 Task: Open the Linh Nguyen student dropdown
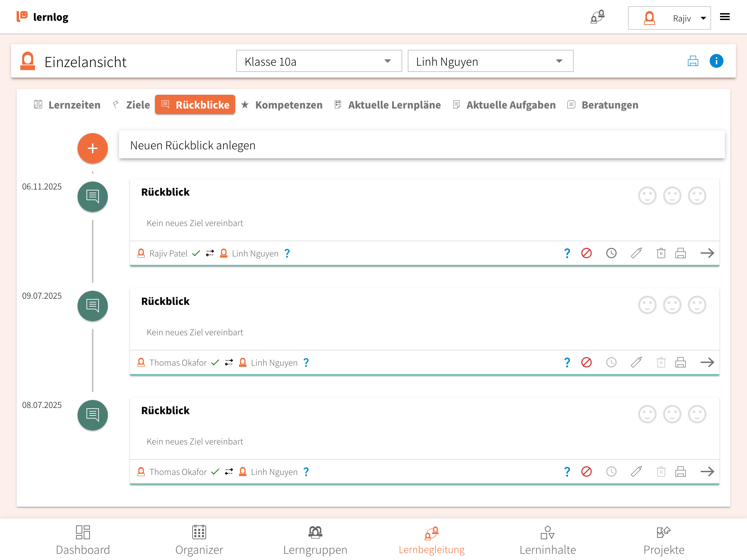[490, 61]
